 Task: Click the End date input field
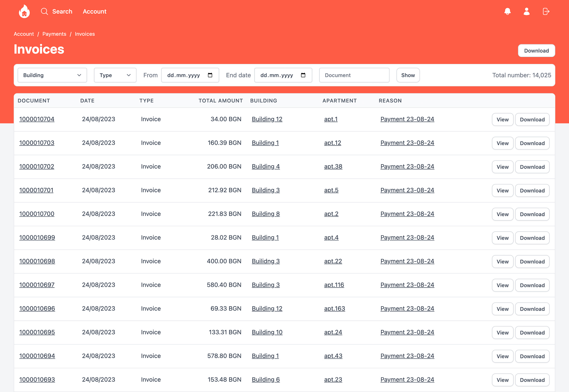[283, 75]
